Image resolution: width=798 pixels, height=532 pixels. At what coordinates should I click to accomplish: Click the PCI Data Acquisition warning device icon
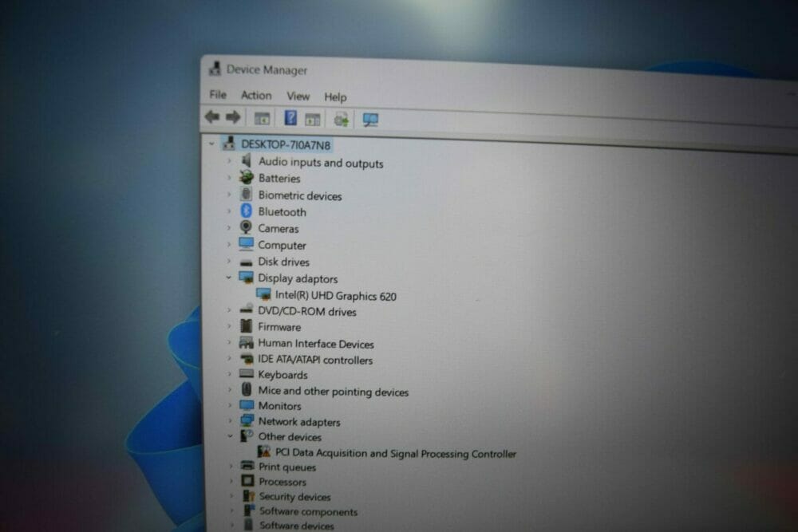point(263,451)
